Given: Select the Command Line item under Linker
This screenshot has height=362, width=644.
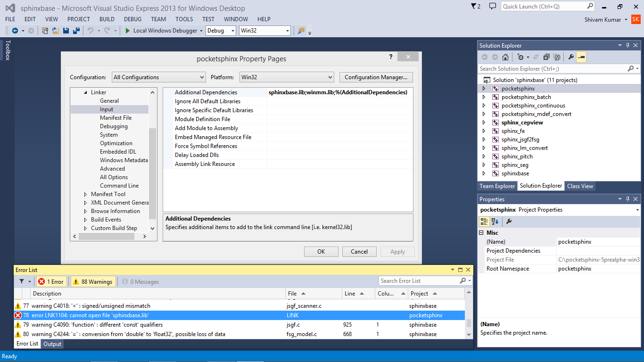Looking at the screenshot, I should 119,186.
